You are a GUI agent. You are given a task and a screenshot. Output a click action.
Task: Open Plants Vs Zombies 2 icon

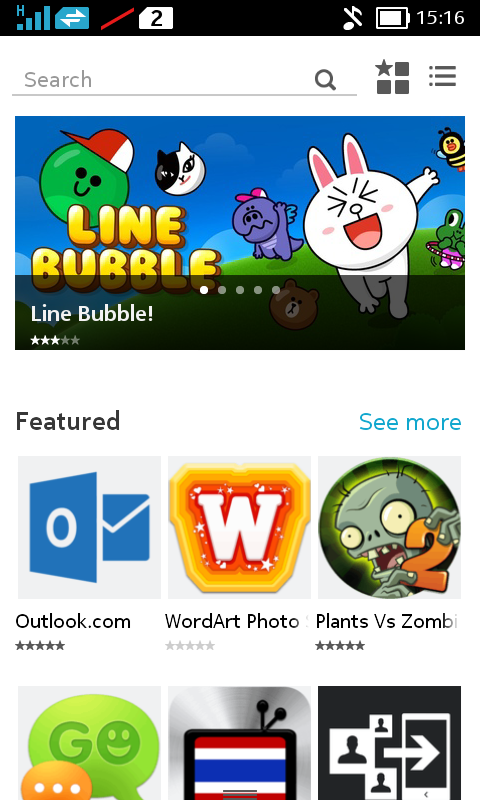coord(389,528)
